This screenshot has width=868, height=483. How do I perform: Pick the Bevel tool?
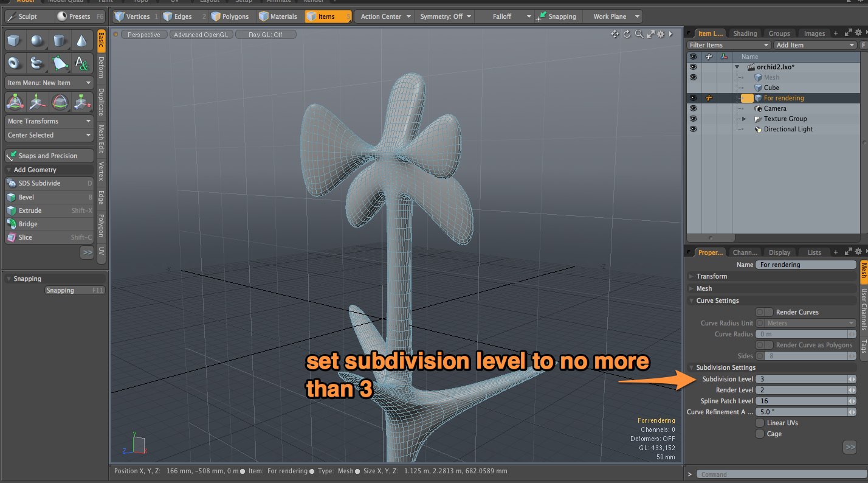(26, 197)
